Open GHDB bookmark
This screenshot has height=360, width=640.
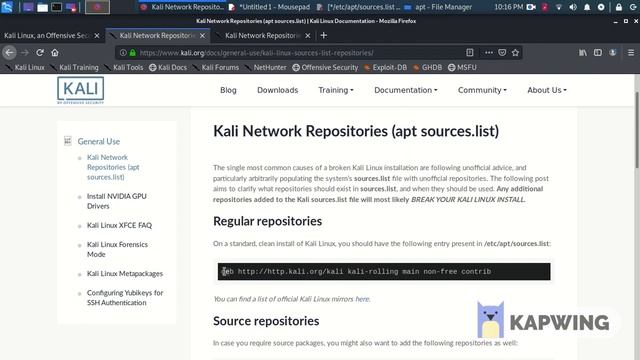[427, 67]
